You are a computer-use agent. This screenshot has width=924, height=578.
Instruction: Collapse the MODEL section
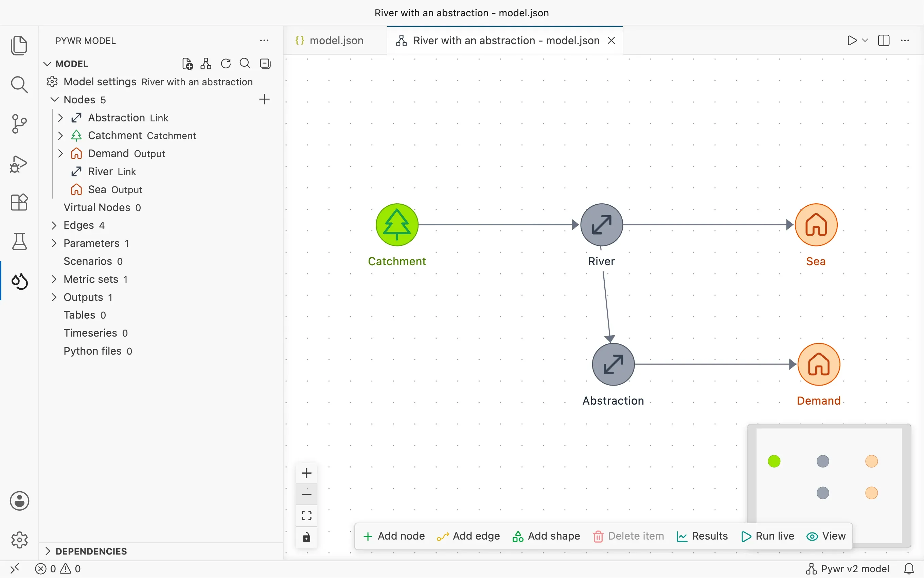[x=47, y=64]
